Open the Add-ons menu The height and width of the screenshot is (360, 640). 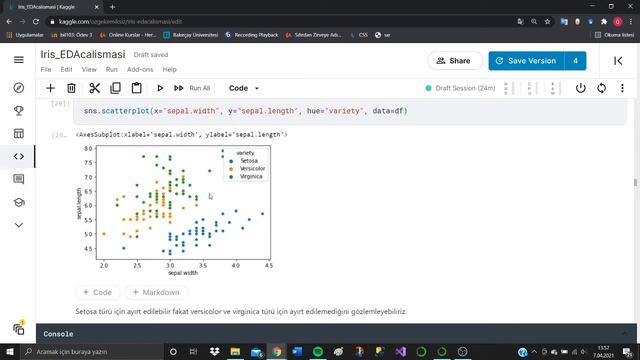point(140,69)
